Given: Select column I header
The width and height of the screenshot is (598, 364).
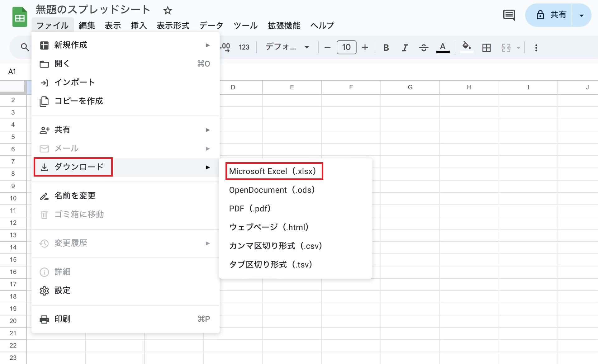Looking at the screenshot, I should pyautogui.click(x=528, y=87).
